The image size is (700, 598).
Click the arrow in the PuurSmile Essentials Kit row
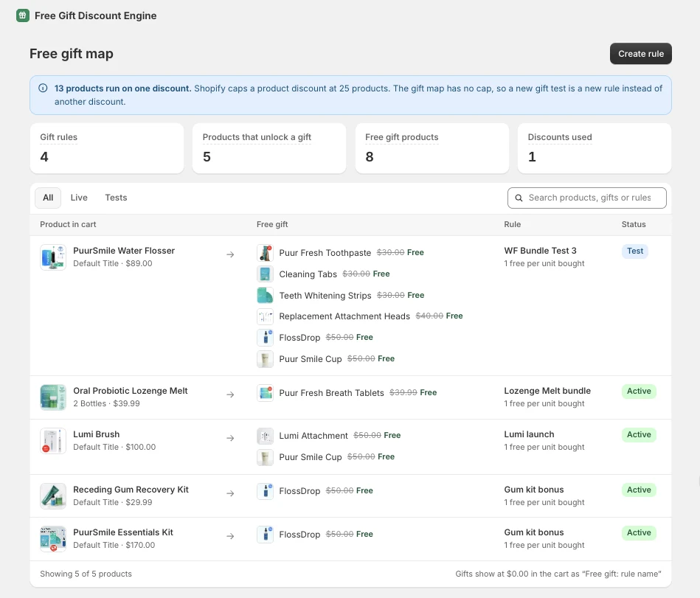coord(230,536)
